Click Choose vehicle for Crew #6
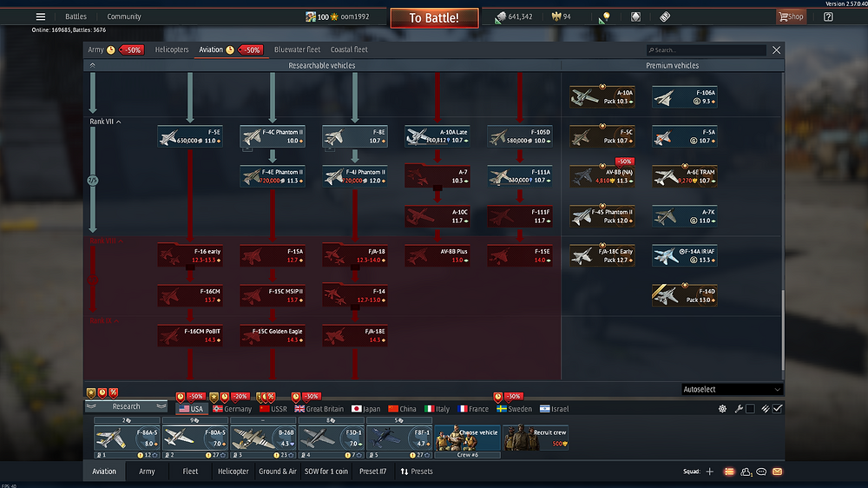 click(x=467, y=438)
